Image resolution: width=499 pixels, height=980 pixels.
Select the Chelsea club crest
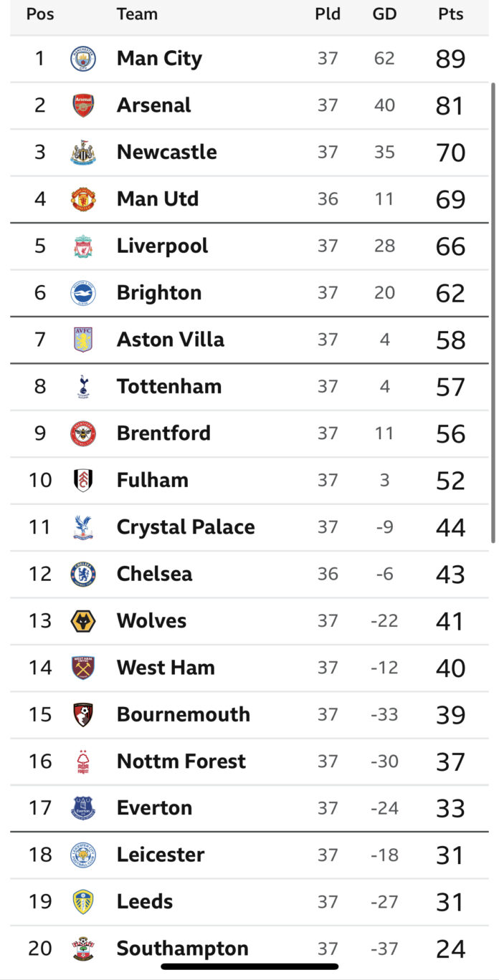[83, 574]
